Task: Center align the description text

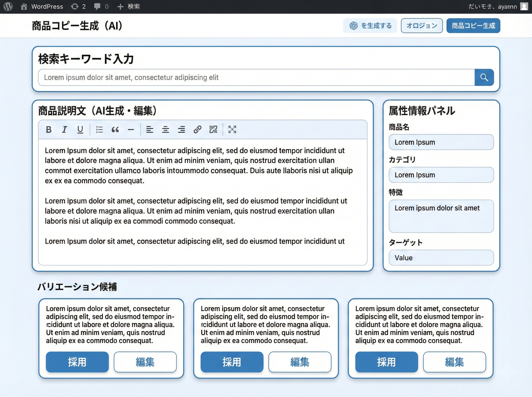Action: point(166,130)
